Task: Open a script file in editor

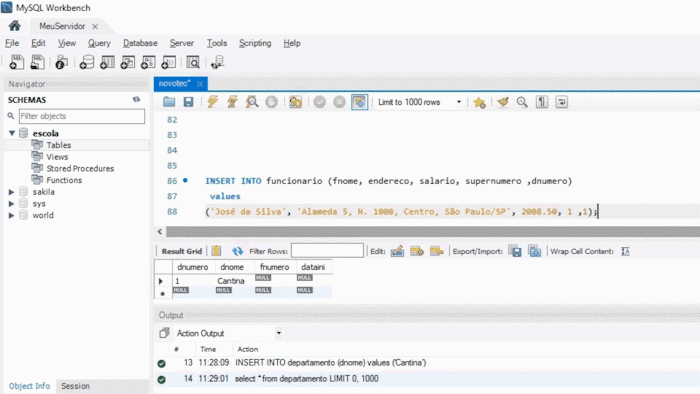Action: click(x=169, y=102)
